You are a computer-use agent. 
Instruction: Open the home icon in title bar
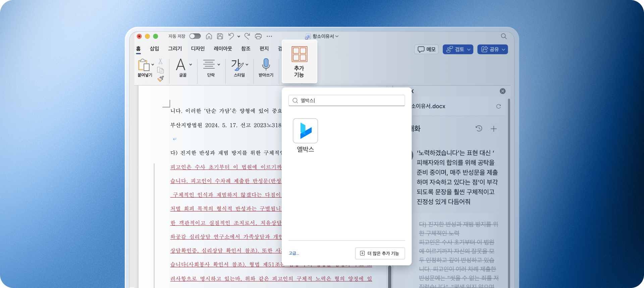(209, 36)
